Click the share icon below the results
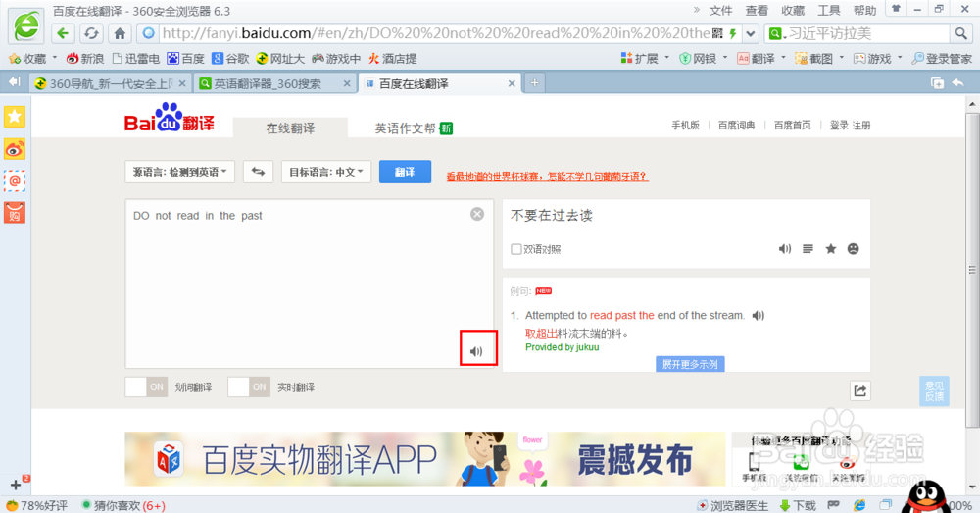The image size is (980, 513). coord(860,391)
